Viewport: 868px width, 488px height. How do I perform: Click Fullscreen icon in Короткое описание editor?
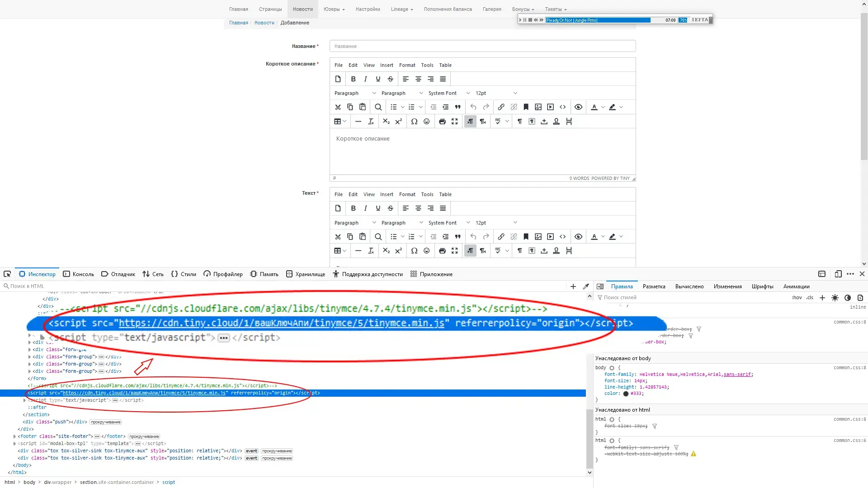pyautogui.click(x=455, y=122)
